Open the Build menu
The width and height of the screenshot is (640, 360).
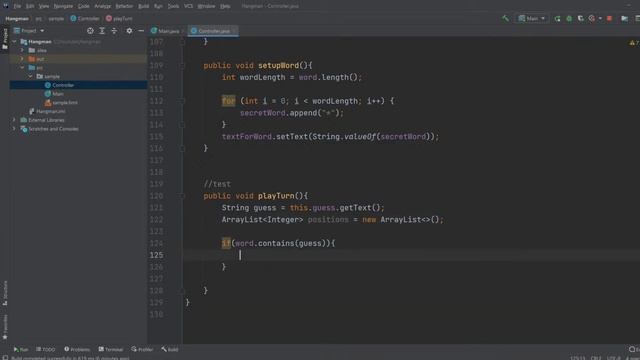(144, 6)
